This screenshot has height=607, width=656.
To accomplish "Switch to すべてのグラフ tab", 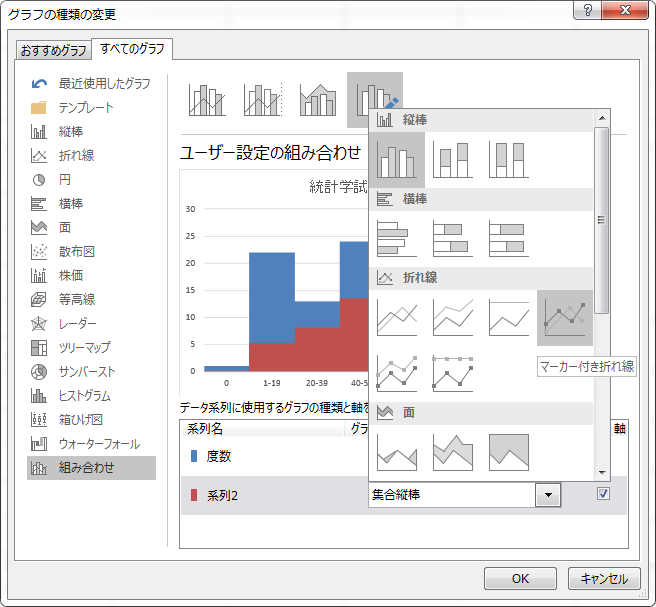I will (132, 49).
